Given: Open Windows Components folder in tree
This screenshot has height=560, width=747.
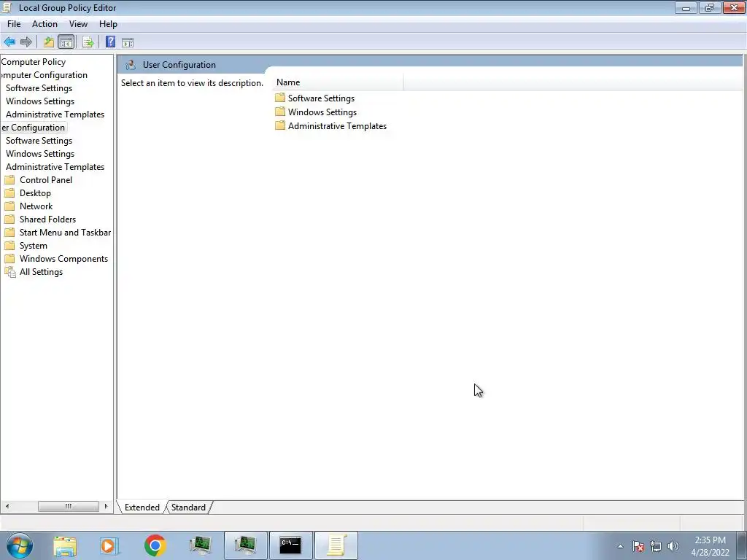Looking at the screenshot, I should (64, 259).
